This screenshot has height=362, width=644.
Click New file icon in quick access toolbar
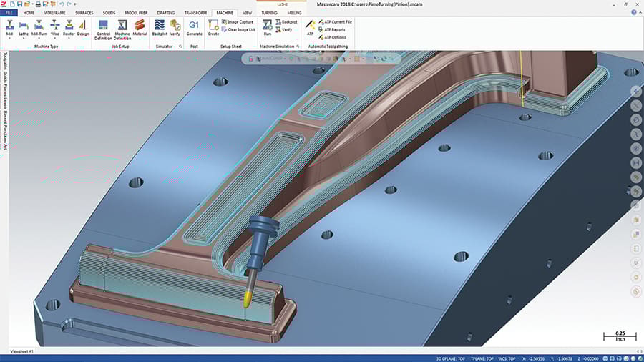click(x=12, y=4)
